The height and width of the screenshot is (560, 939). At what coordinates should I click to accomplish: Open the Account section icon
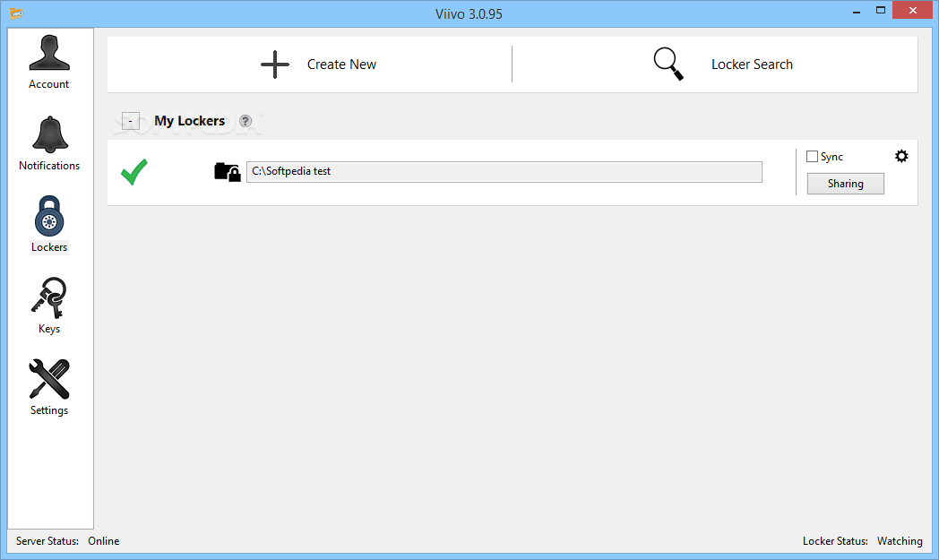point(49,53)
